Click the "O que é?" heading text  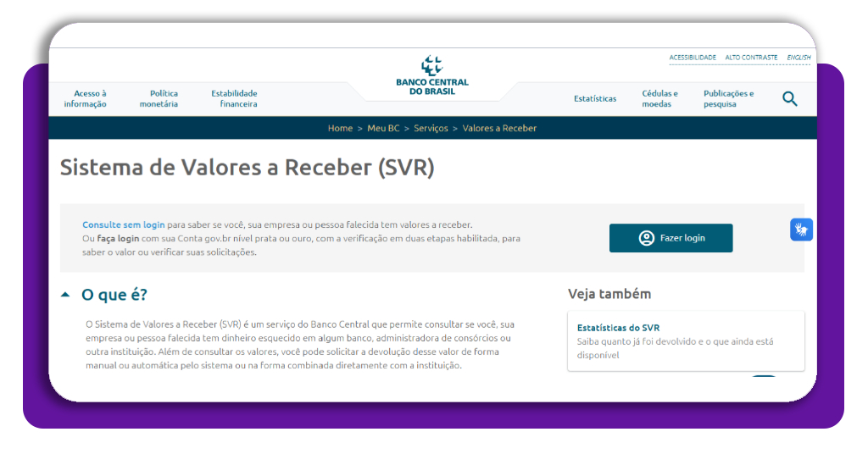pos(114,295)
